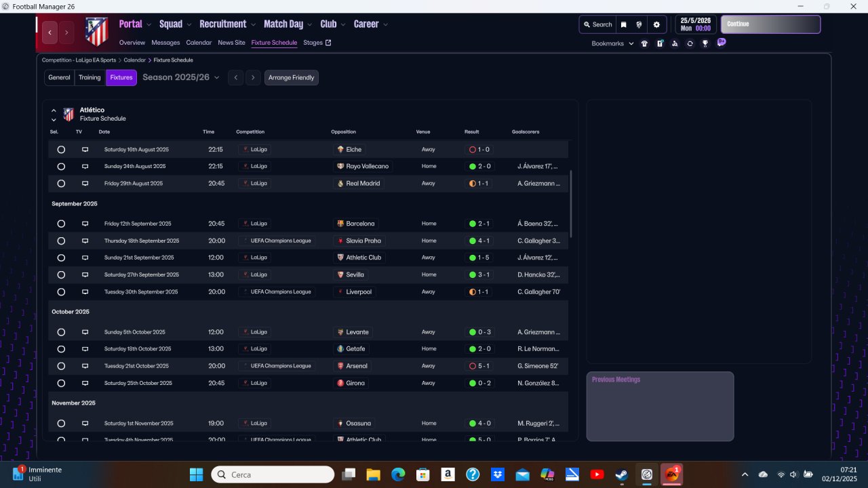868x488 pixels.
Task: Click the Real Madrid crest icon
Action: (340, 184)
